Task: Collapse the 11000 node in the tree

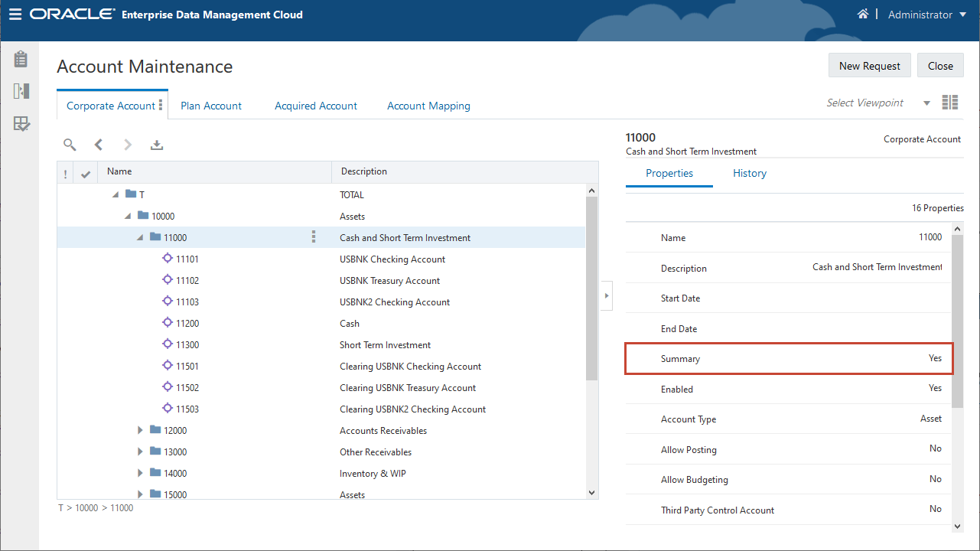Action: click(139, 237)
